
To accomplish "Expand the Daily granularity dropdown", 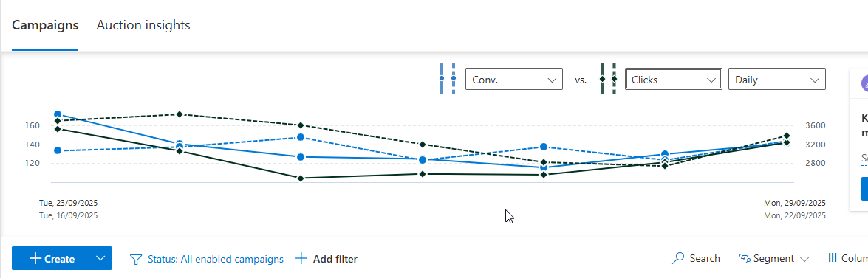I will 776,80.
